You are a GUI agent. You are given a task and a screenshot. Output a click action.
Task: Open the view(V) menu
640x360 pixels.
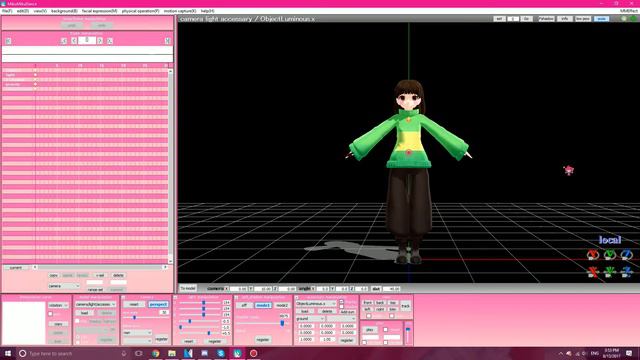point(40,11)
